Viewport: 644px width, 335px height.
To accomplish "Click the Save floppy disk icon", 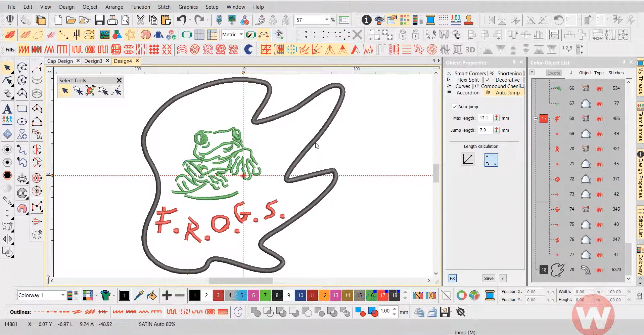I will click(x=99, y=20).
